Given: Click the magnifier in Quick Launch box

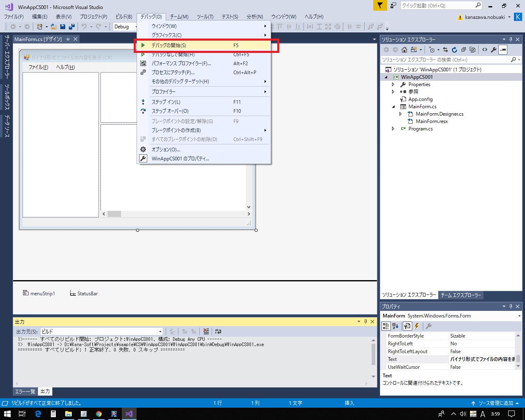Looking at the screenshot, I should tap(478, 5).
